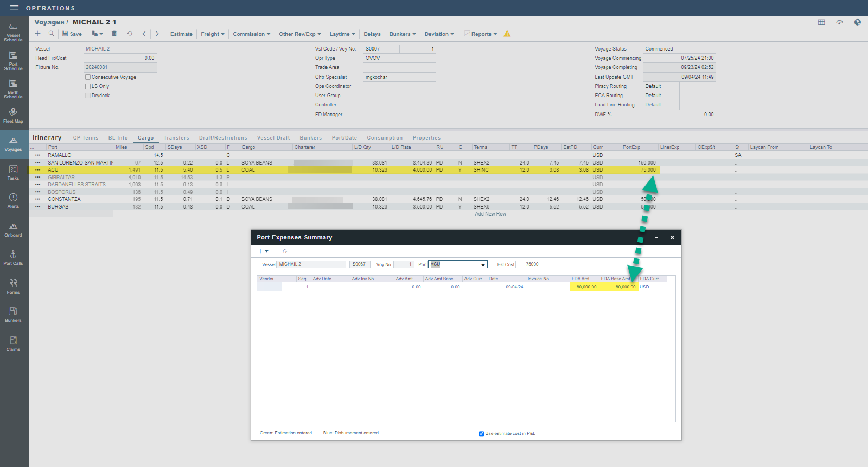Click the delete trash can icon

pyautogui.click(x=114, y=34)
